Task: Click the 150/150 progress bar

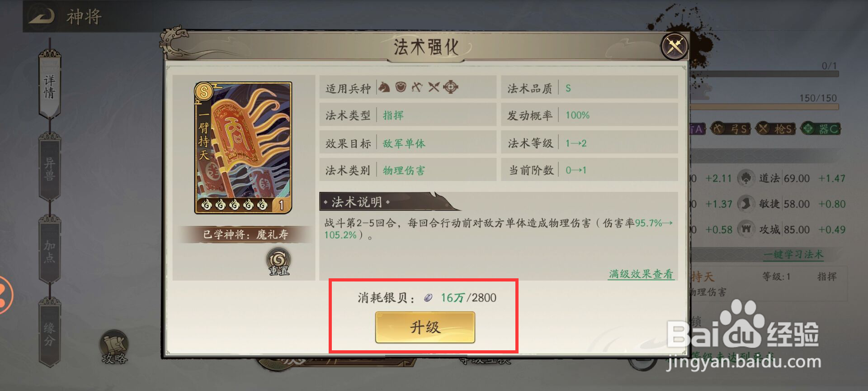Action: [764, 107]
